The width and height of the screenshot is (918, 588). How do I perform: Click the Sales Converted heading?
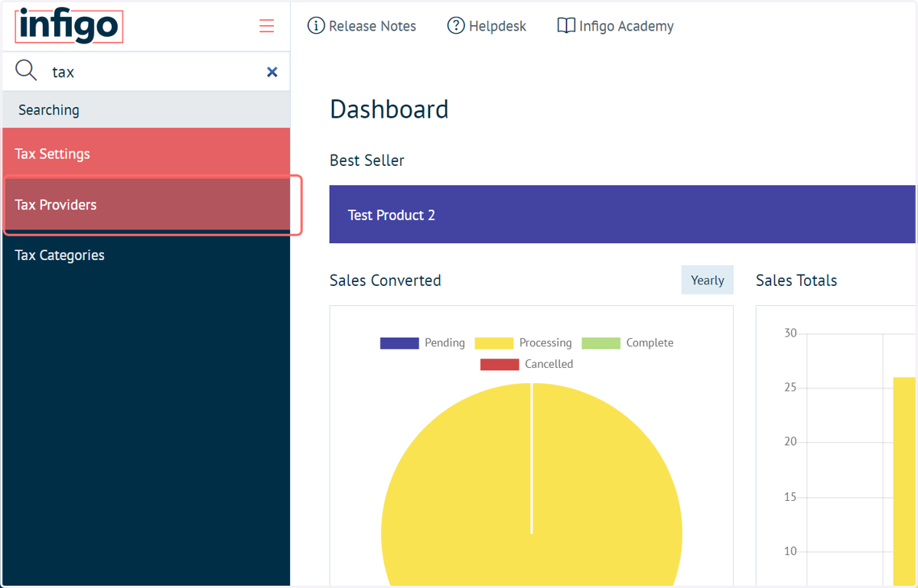point(386,281)
